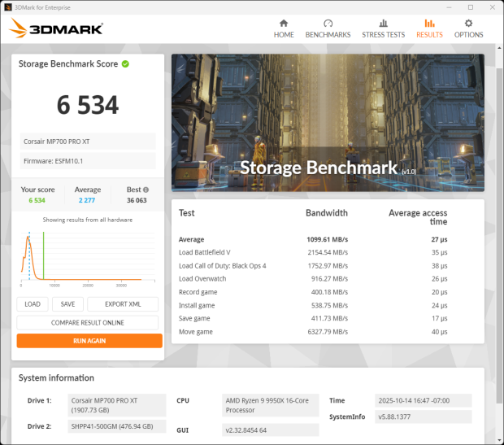This screenshot has width=504, height=445.
Task: Click the 3DMark logo
Action: tap(56, 29)
